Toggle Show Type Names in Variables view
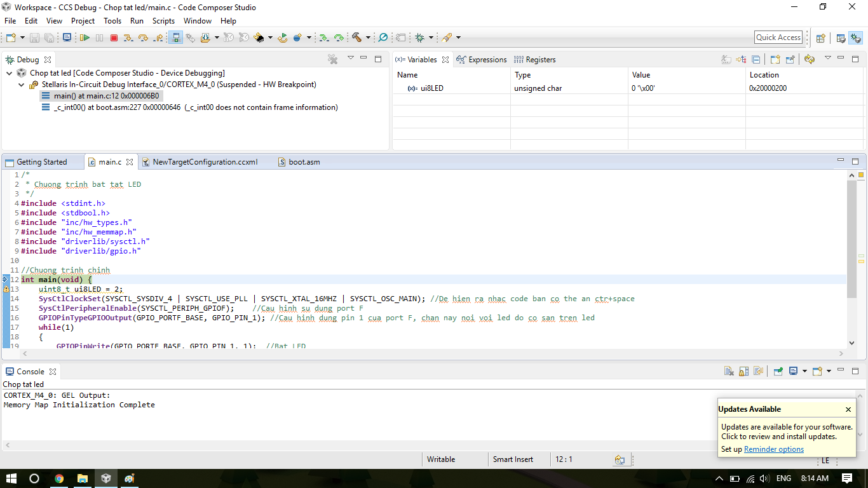 (726, 60)
